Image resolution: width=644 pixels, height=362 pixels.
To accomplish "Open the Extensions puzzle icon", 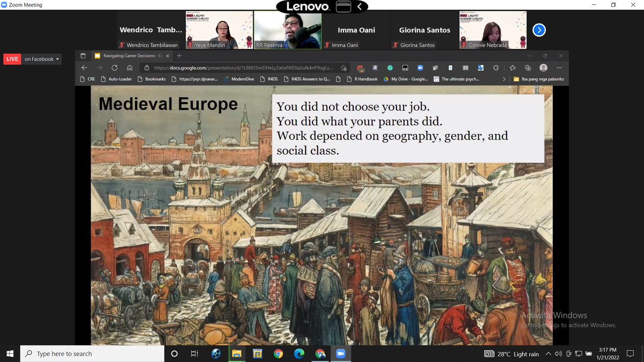I will pos(496,68).
